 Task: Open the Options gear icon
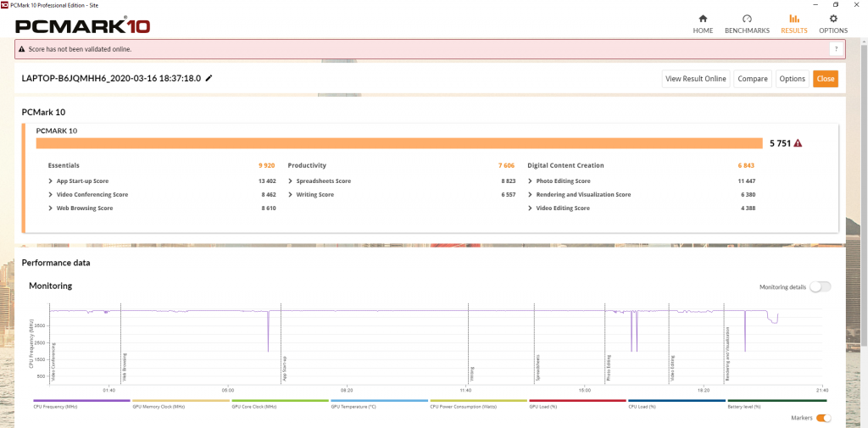[x=833, y=19]
